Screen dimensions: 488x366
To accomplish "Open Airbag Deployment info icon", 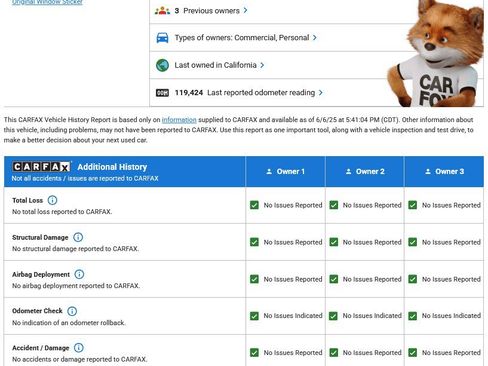I will pos(79,274).
